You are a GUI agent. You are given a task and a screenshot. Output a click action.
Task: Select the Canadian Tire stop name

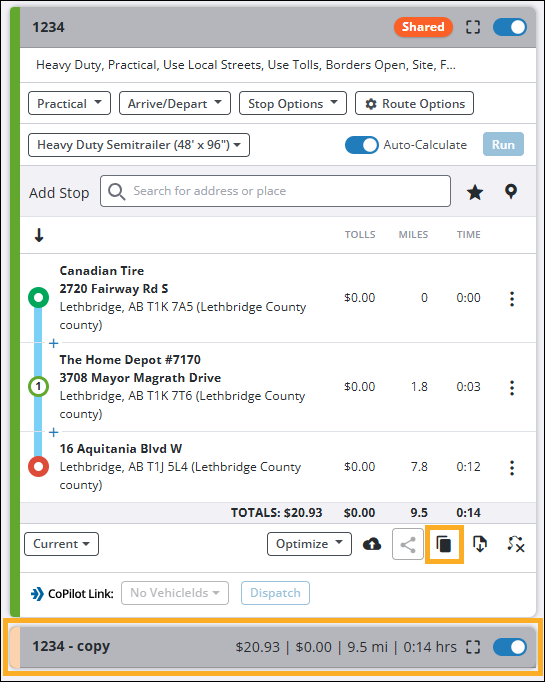click(x=102, y=271)
